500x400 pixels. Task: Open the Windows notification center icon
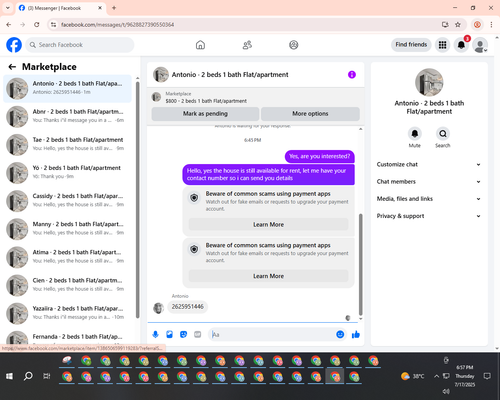[487, 376]
